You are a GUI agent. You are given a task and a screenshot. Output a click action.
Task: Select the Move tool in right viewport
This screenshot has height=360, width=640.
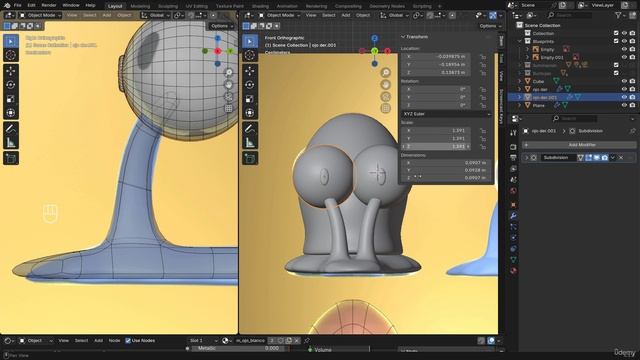(250, 71)
